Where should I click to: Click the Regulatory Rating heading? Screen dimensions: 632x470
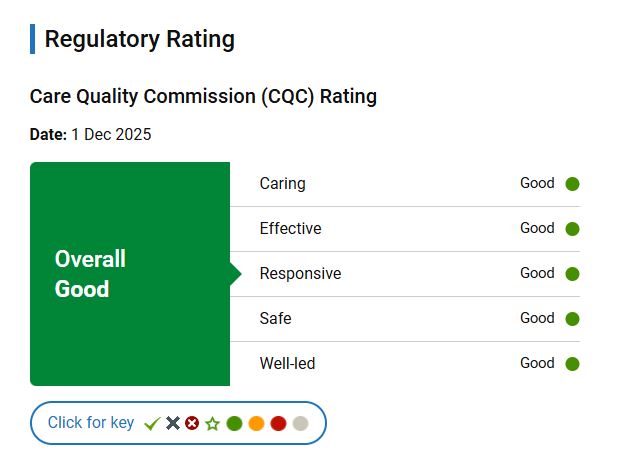point(140,39)
